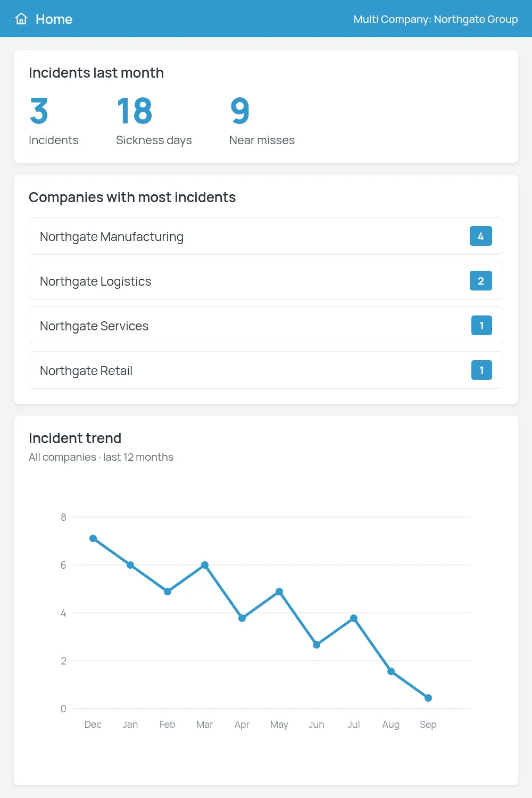The image size is (532, 798).
Task: Click the Jul axis label
Action: coord(354,725)
